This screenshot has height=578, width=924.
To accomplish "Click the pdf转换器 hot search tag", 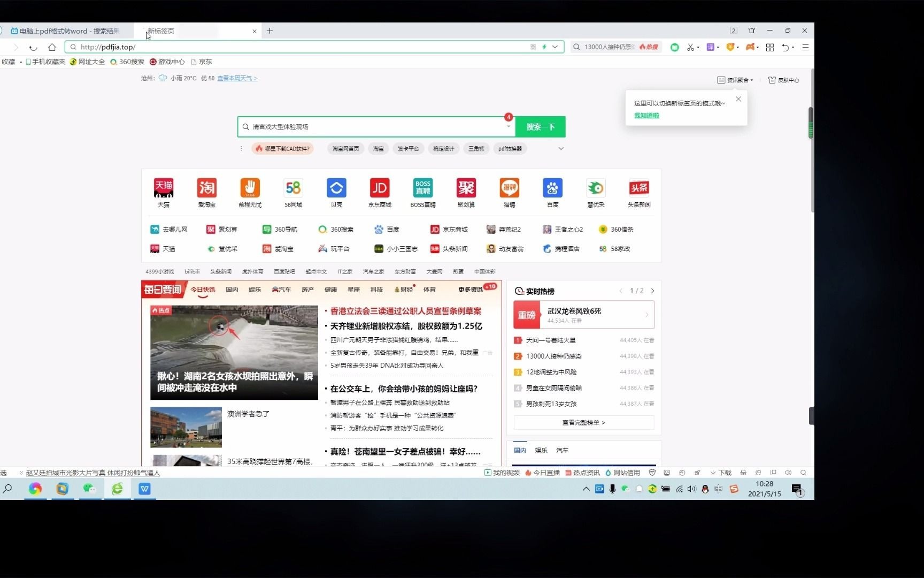I will (x=510, y=149).
